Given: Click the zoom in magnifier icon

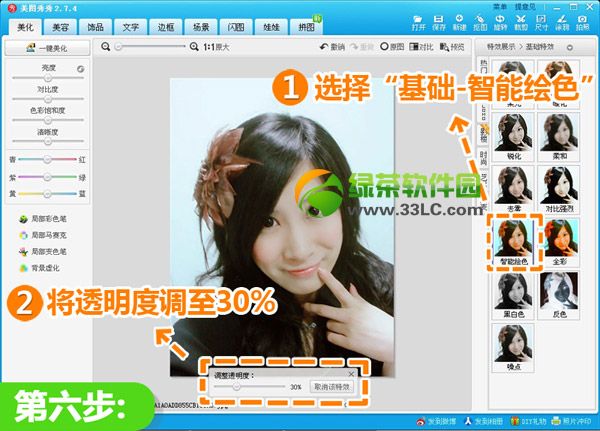Looking at the screenshot, I should point(194,47).
